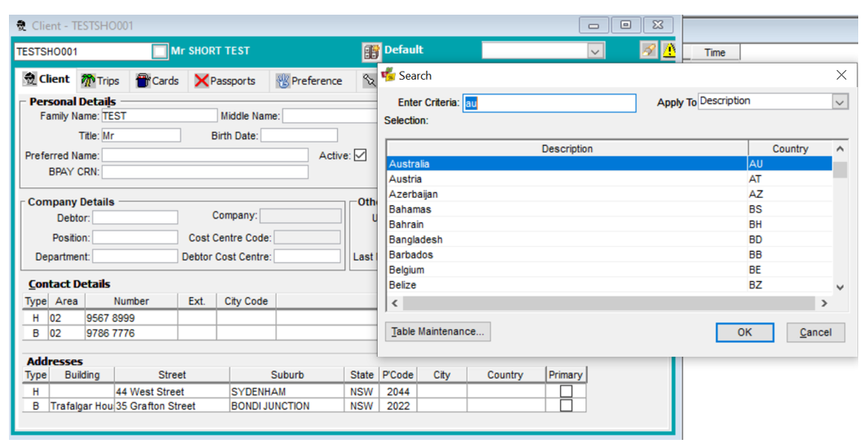Click the Default profile icon beside client name
This screenshot has width=868, height=448.
pos(371,51)
